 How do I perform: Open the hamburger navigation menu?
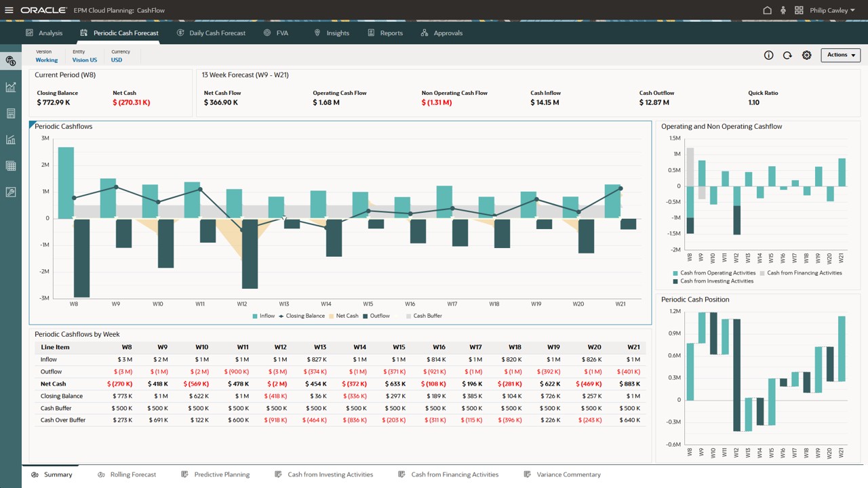9,10
